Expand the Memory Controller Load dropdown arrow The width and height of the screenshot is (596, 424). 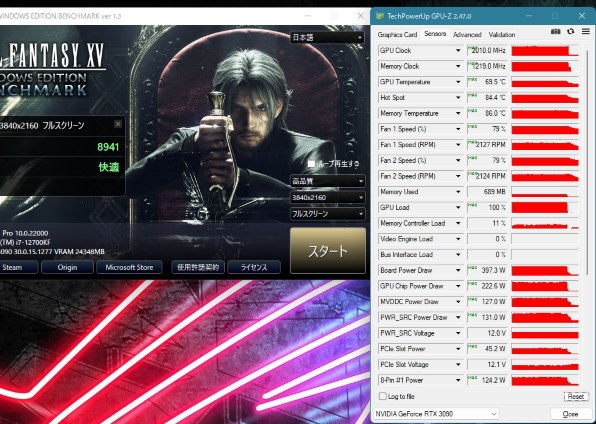pos(458,223)
